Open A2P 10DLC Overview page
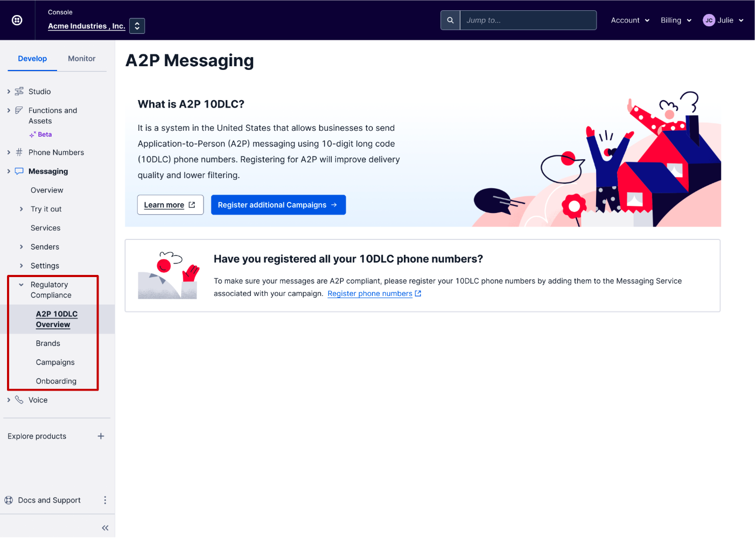This screenshot has width=756, height=538. tap(57, 320)
